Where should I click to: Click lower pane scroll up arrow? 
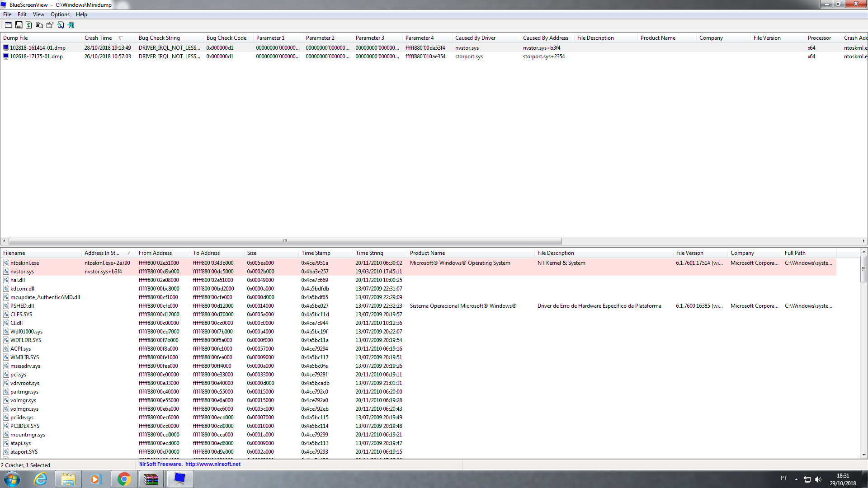click(863, 252)
